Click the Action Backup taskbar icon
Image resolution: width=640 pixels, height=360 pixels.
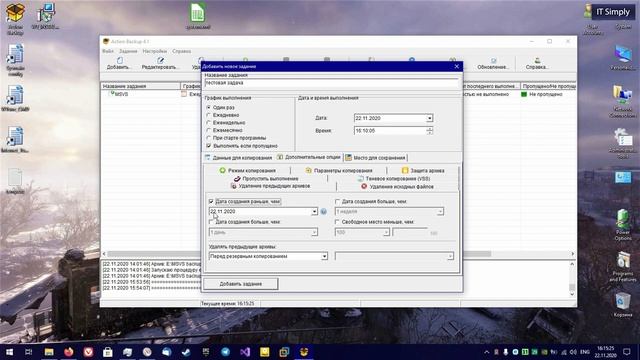(304, 352)
